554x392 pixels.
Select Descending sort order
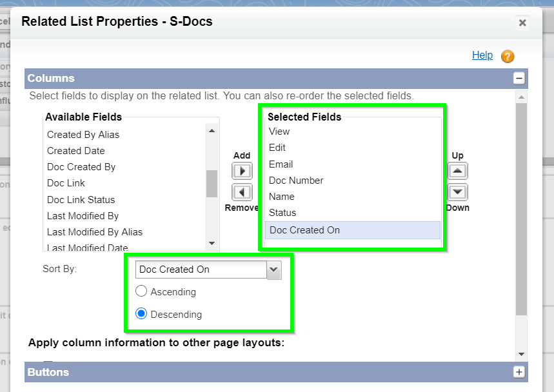(141, 313)
